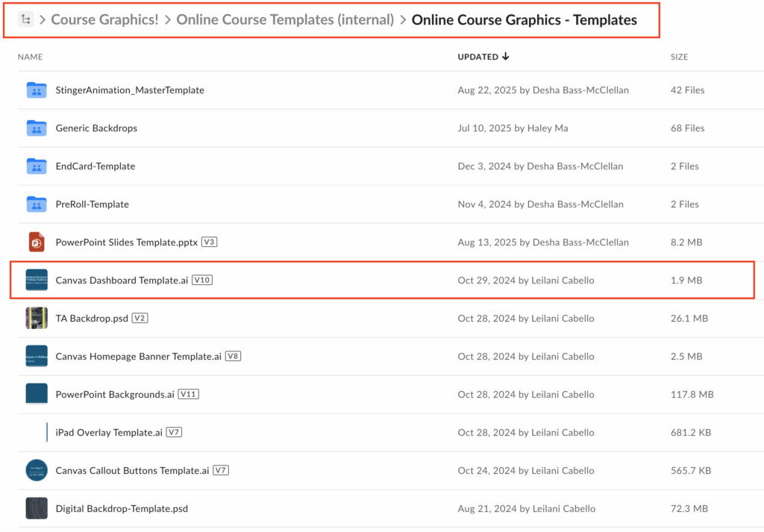Screen dimensions: 764x532
Task: Open the V11 badge on PowerPoint Backgrounds.ai
Action: pyautogui.click(x=188, y=395)
